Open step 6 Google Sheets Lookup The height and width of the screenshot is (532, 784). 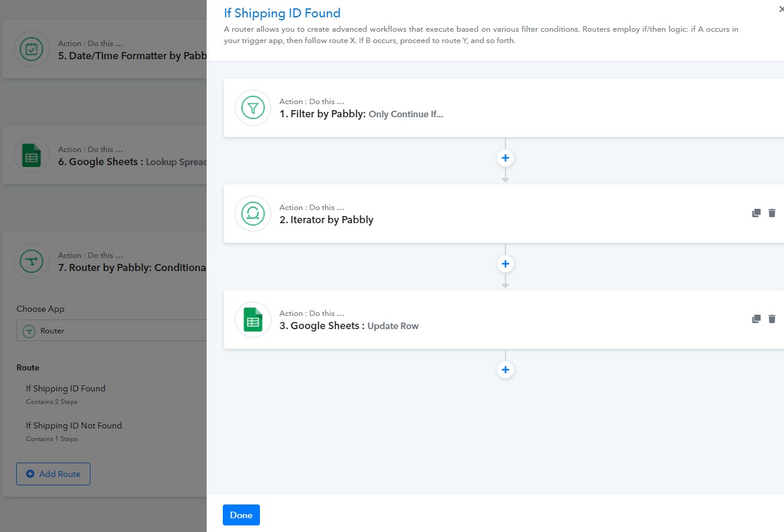(x=105, y=155)
